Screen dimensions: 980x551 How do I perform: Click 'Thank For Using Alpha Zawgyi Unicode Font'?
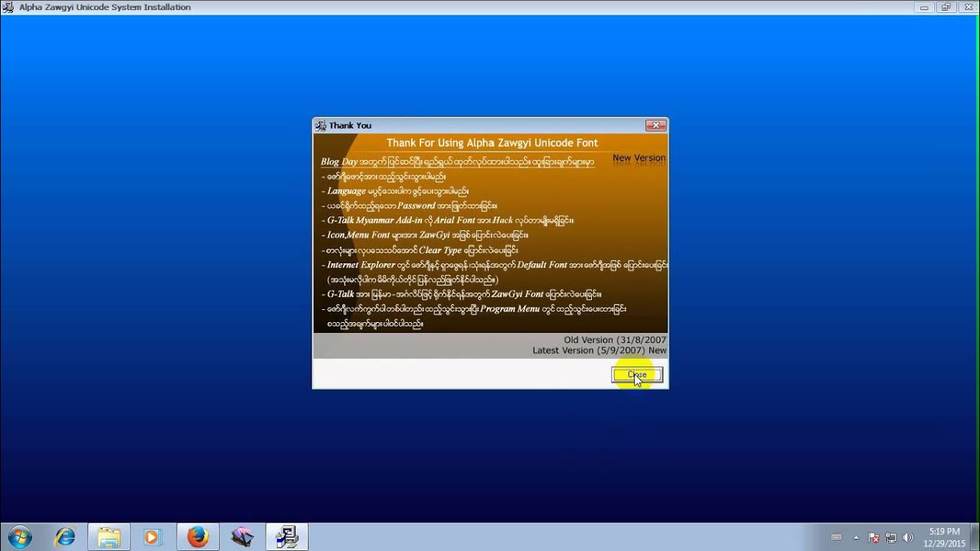click(x=492, y=143)
